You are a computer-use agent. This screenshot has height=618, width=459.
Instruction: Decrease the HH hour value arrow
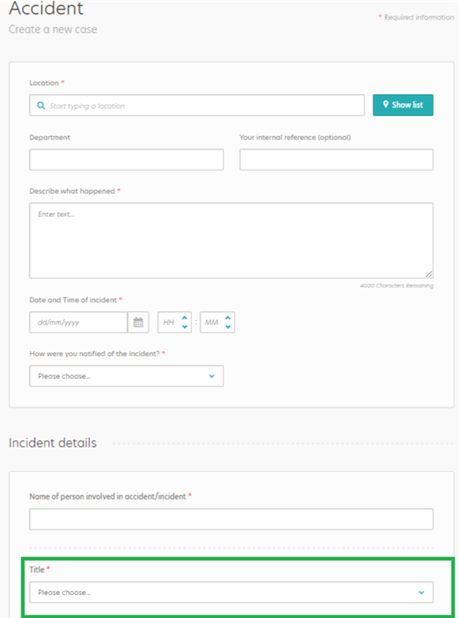coord(184,327)
